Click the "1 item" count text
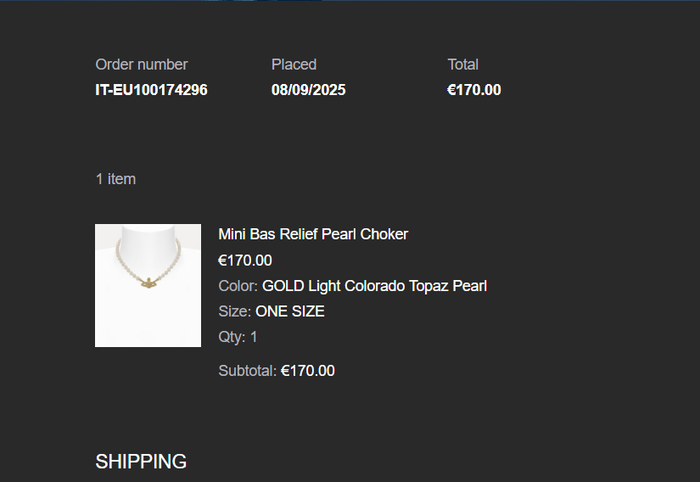This screenshot has height=482, width=700. 115,179
